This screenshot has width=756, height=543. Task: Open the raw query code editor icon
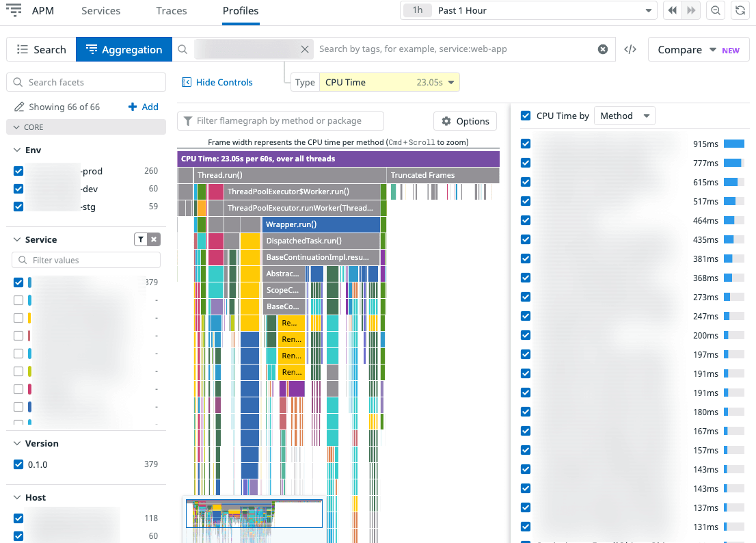coord(630,49)
